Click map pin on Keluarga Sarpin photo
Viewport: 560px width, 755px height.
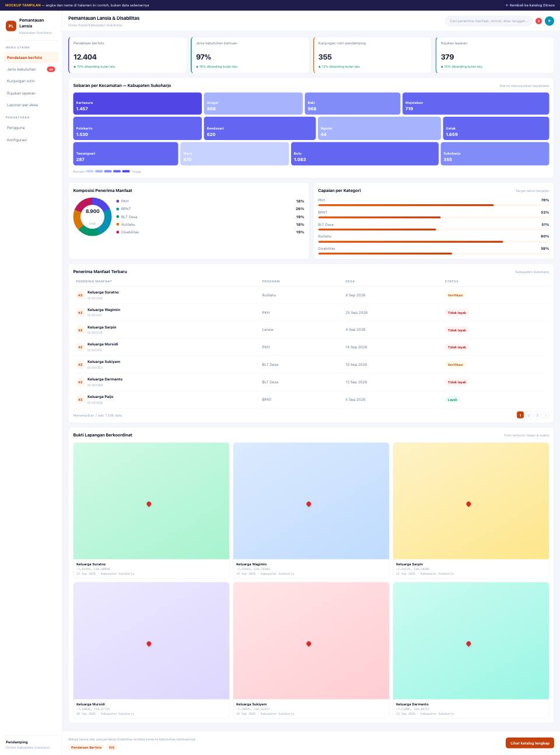(x=468, y=504)
